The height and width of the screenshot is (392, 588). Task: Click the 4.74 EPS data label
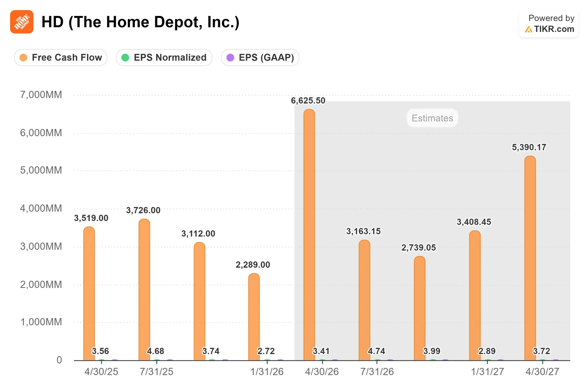pos(376,351)
